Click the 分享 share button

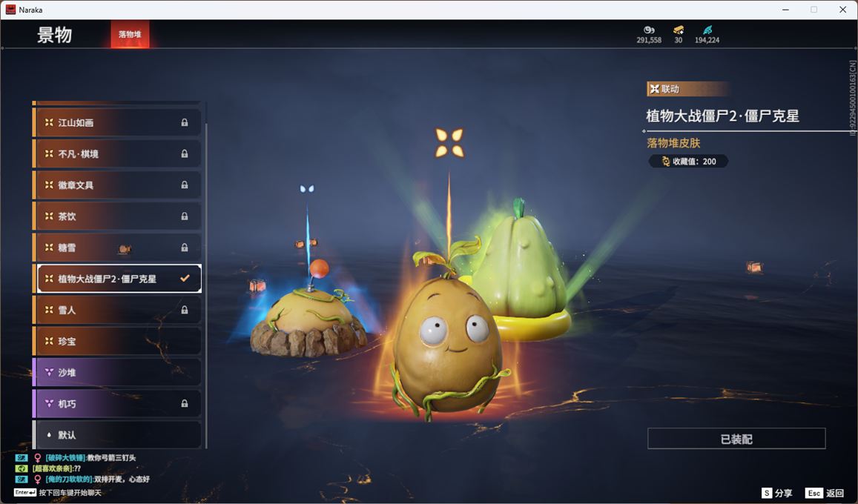coord(777,493)
